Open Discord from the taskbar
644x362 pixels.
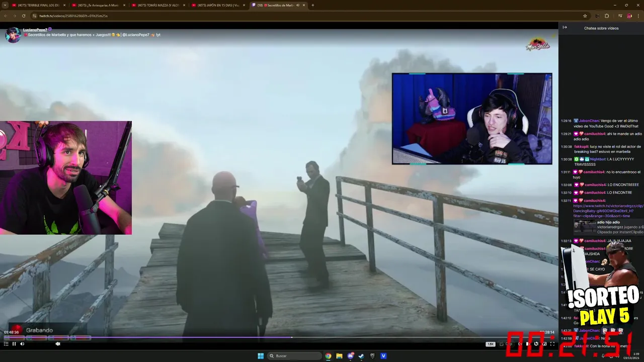[351, 356]
